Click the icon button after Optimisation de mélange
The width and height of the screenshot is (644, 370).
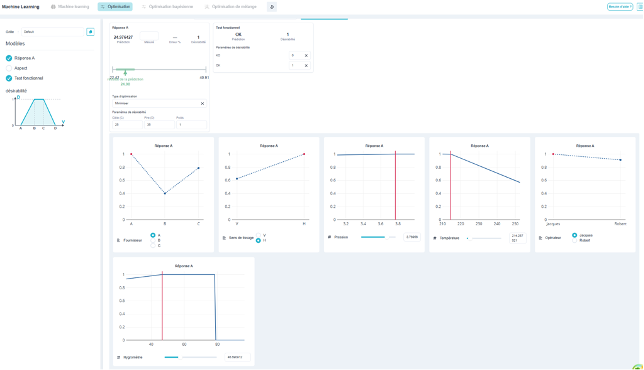click(x=271, y=7)
